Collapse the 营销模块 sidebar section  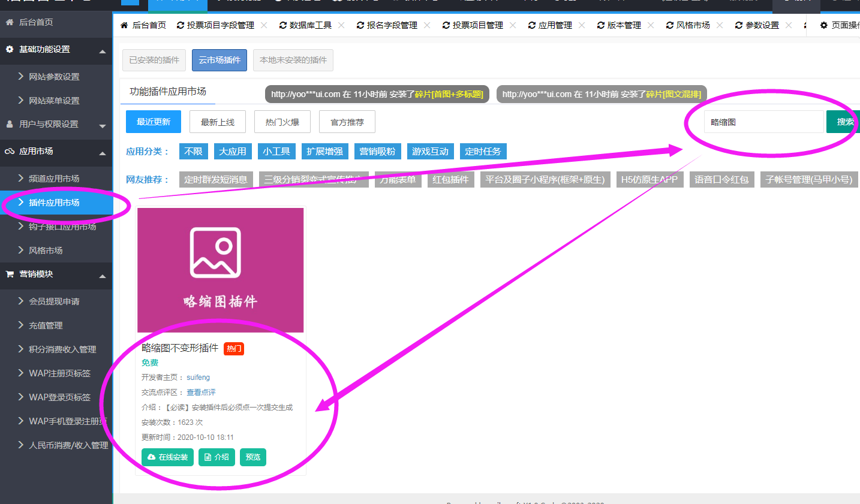pyautogui.click(x=103, y=276)
